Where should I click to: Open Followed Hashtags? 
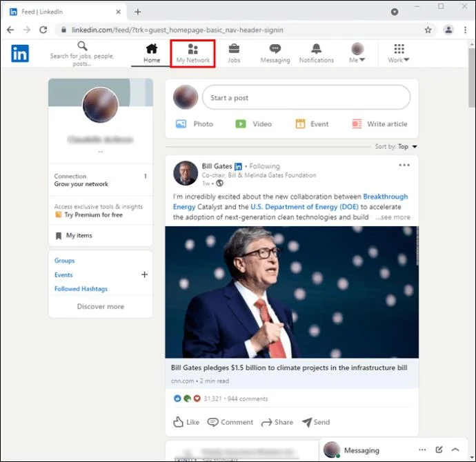(81, 289)
